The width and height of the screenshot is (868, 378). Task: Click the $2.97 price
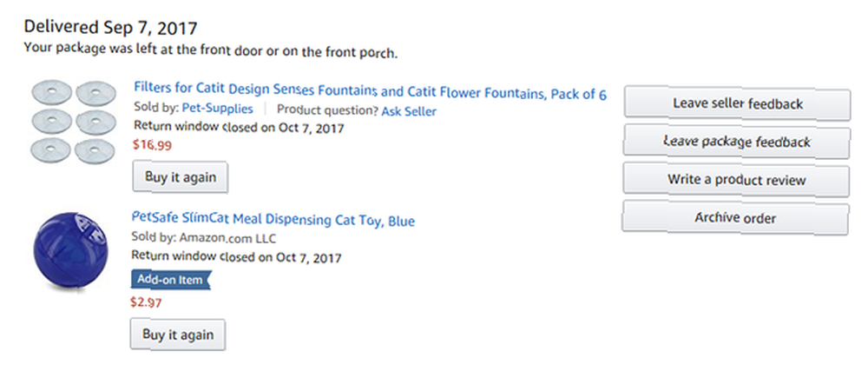point(146,302)
